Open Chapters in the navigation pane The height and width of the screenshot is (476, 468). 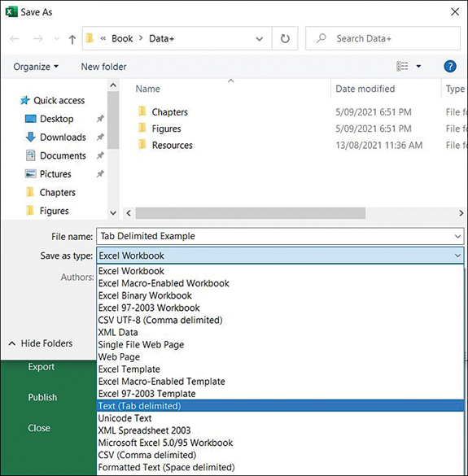51,192
